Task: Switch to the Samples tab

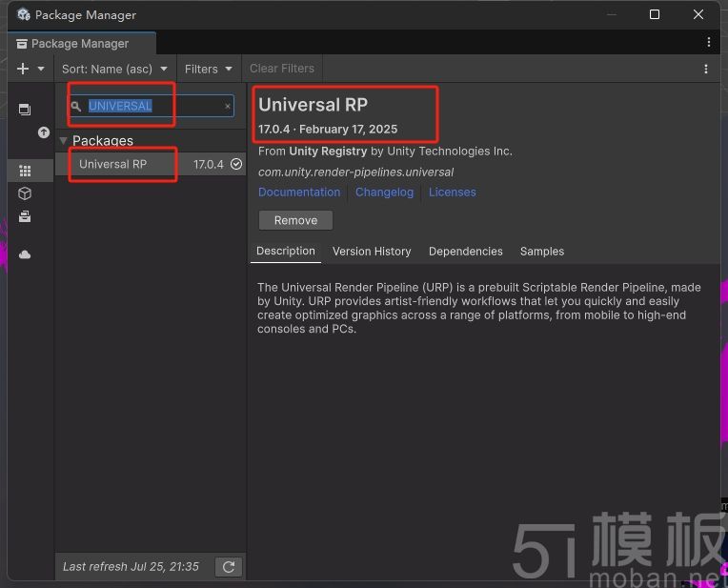Action: [x=542, y=252]
